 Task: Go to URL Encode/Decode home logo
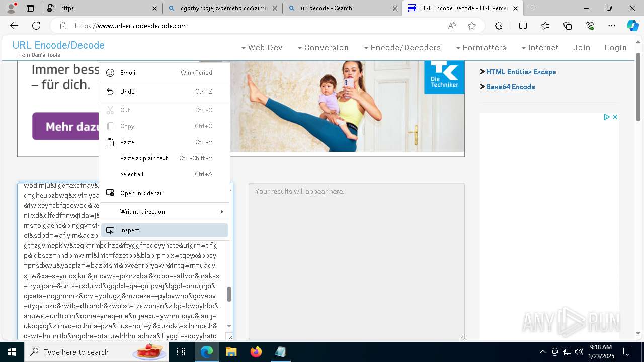click(58, 45)
